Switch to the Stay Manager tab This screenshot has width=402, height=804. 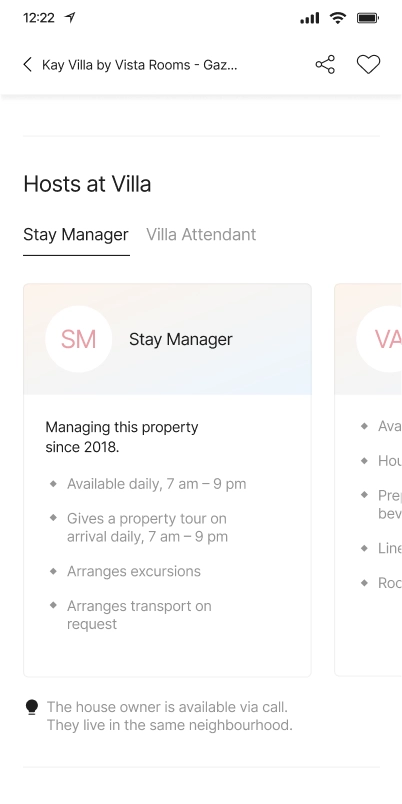point(76,234)
